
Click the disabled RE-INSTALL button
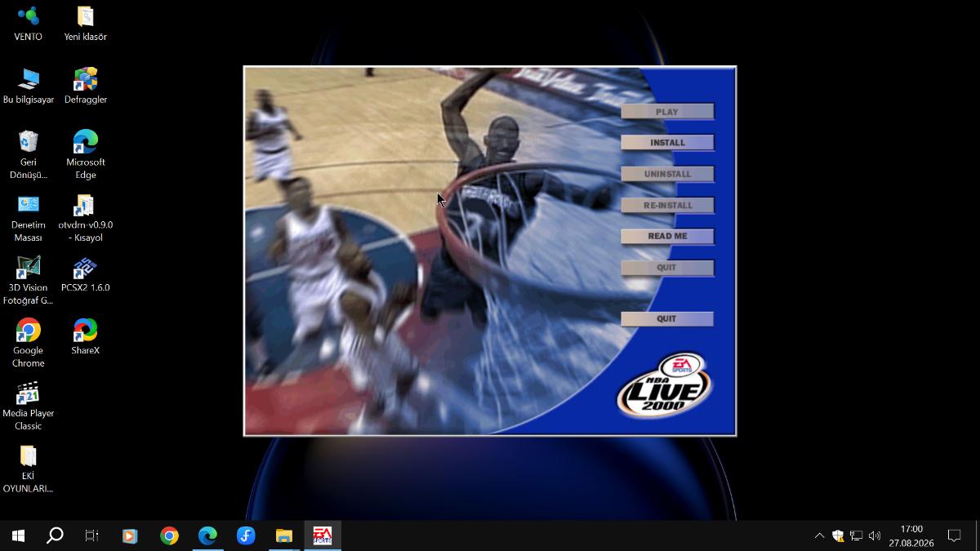pyautogui.click(x=667, y=206)
